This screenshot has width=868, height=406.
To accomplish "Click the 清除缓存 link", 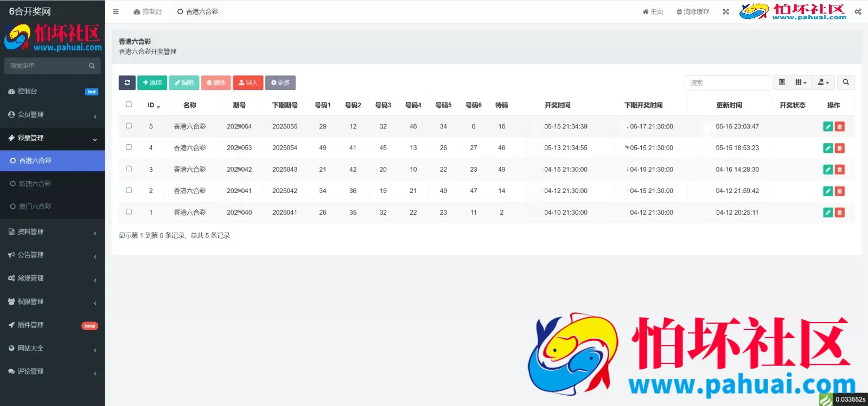I will (693, 11).
